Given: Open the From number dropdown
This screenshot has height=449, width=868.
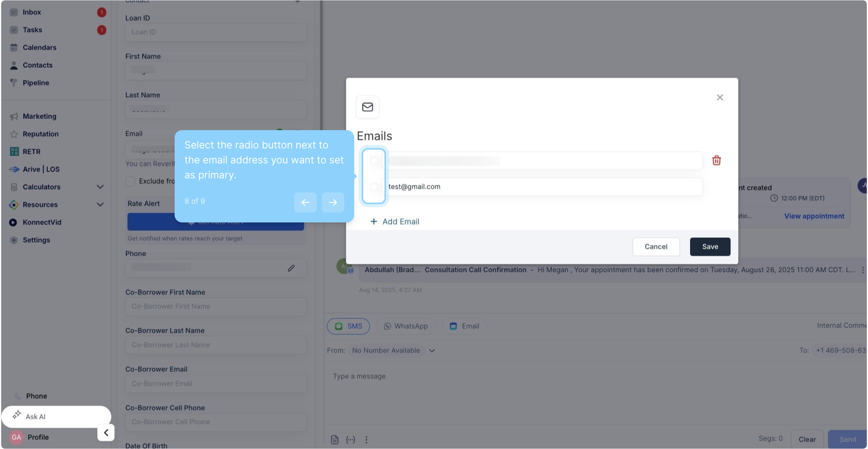Looking at the screenshot, I should coord(432,350).
